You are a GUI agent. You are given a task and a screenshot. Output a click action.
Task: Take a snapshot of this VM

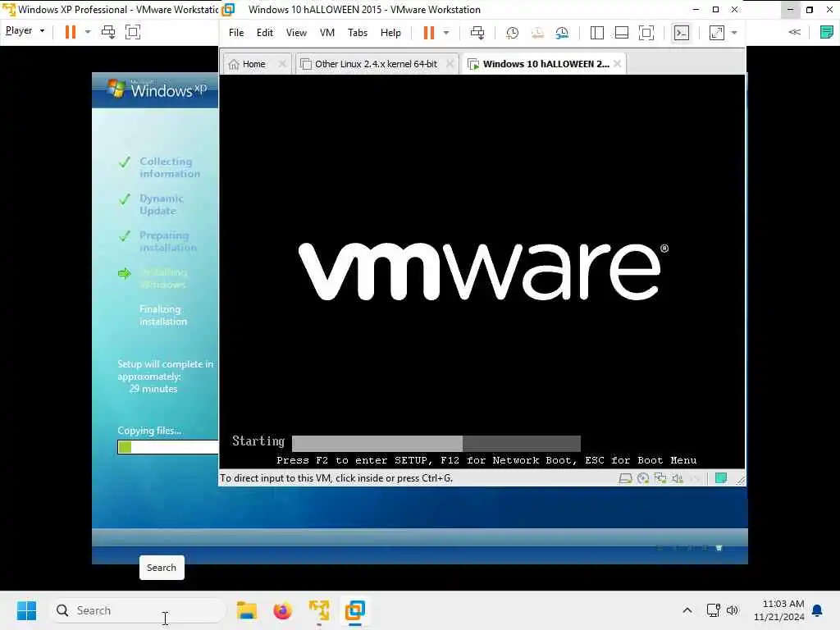click(x=512, y=33)
